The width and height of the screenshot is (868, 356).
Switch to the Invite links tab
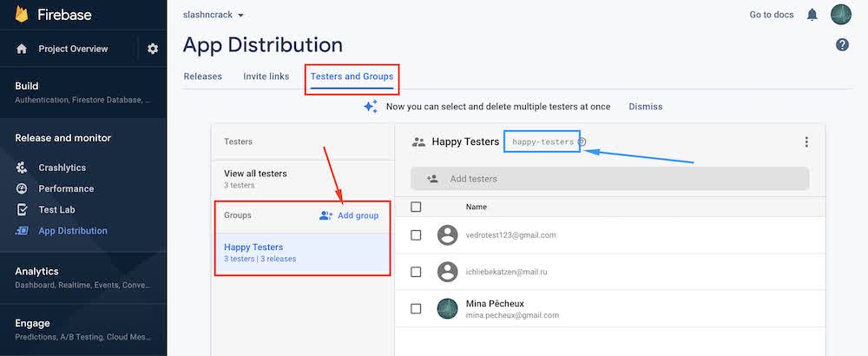pos(266,76)
